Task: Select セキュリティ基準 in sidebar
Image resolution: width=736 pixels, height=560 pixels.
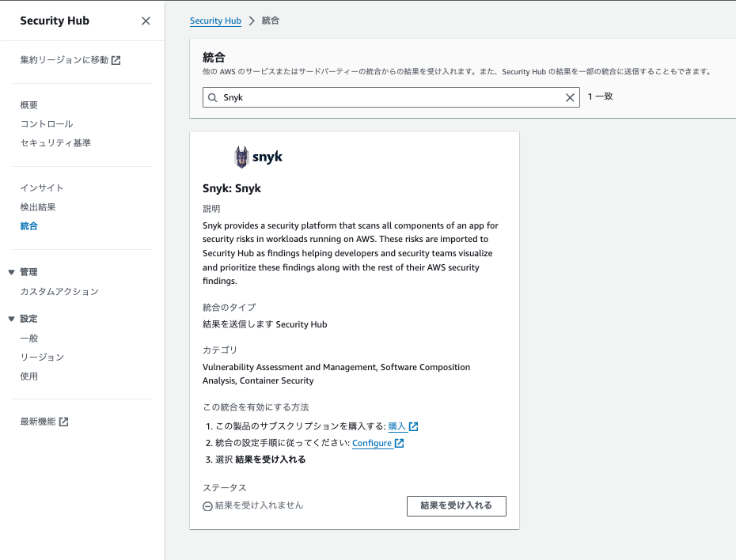Action: point(55,143)
